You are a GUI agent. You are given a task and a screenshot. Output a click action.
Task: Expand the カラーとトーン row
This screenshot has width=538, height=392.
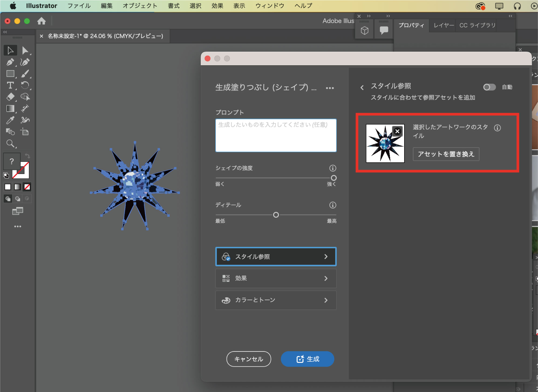click(x=276, y=300)
